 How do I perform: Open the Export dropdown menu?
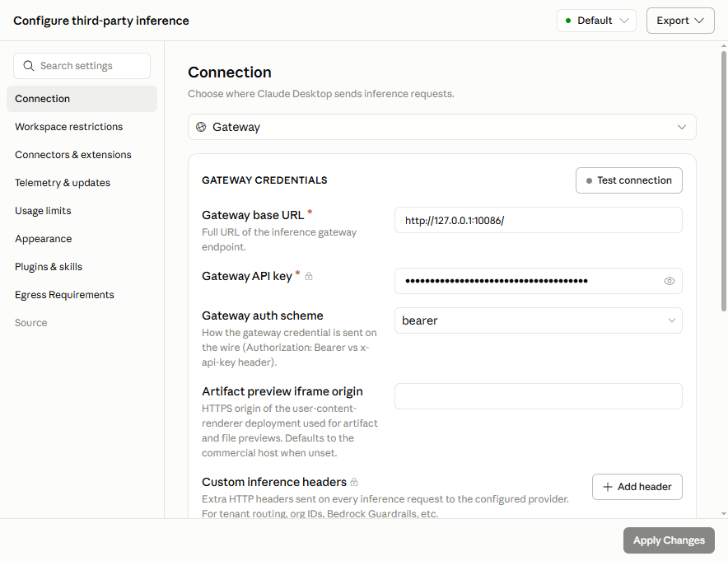[680, 21]
